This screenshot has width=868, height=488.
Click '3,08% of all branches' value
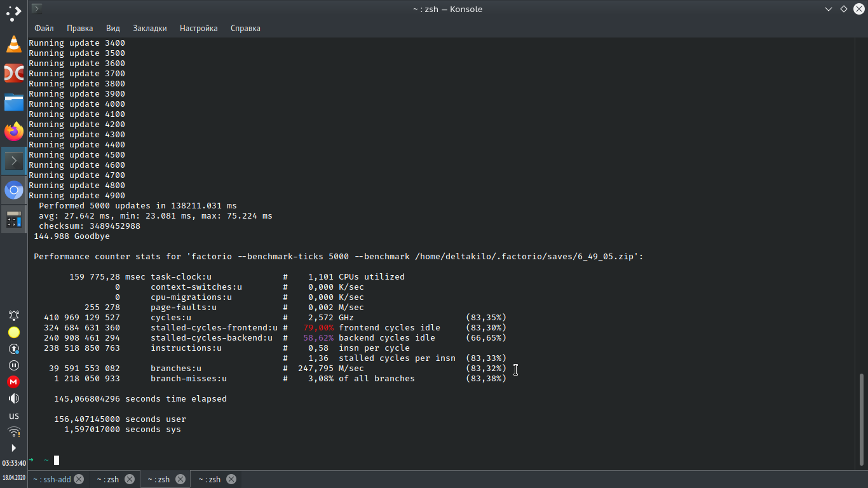click(362, 379)
